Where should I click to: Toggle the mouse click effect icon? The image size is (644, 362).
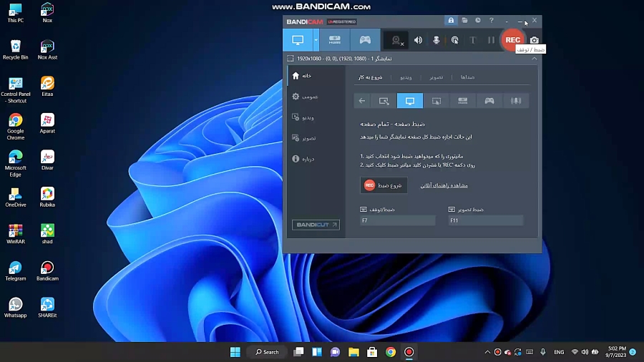click(454, 40)
